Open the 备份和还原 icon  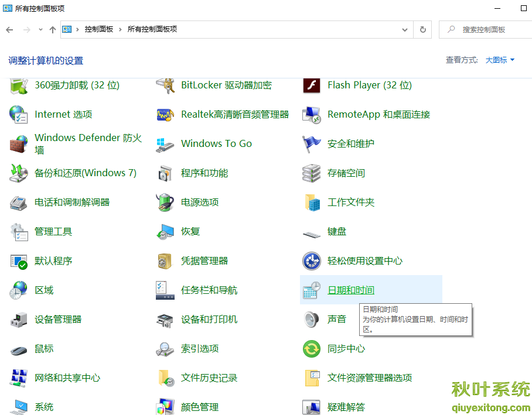coord(19,173)
